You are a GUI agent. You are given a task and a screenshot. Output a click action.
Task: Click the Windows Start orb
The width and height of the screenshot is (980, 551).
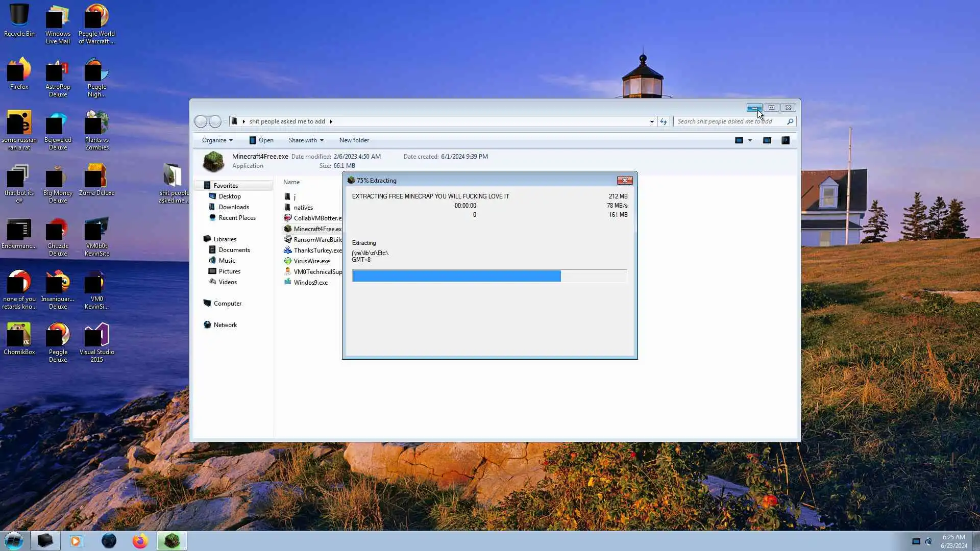[x=14, y=541]
